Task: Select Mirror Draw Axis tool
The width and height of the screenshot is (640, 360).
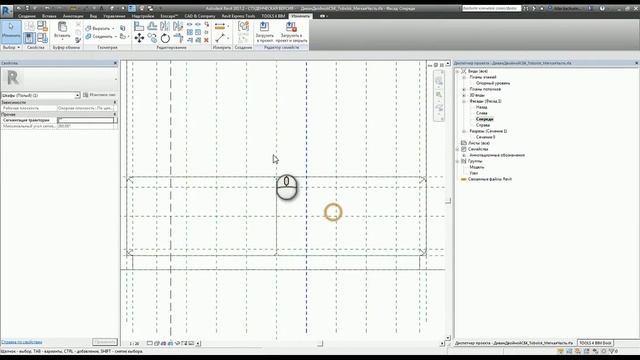Action: click(178, 27)
